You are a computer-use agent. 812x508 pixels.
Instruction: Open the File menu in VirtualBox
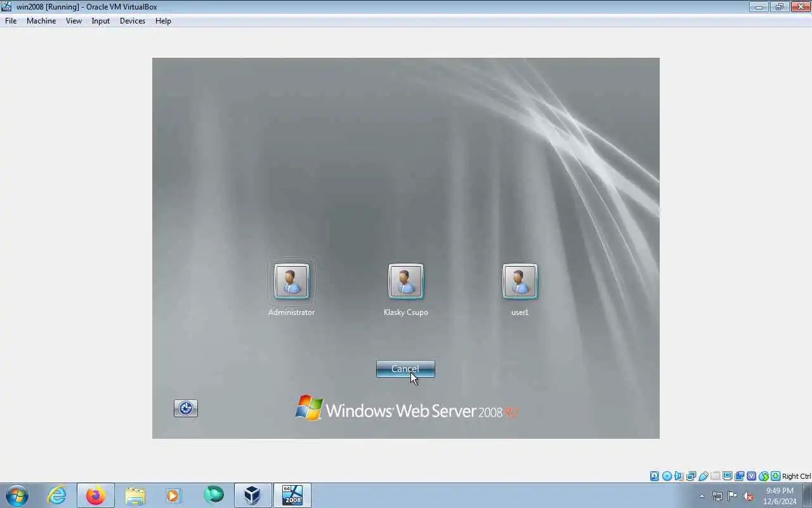point(11,21)
